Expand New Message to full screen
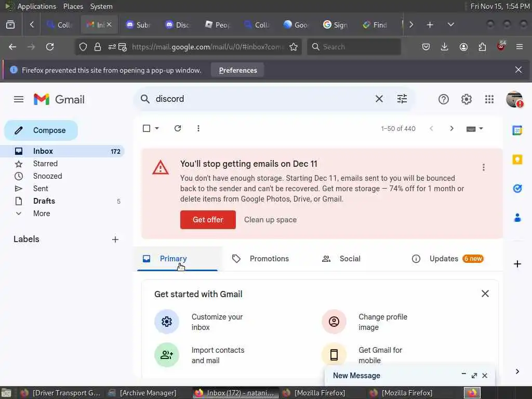Viewport: 532px width, 399px height. click(474, 375)
